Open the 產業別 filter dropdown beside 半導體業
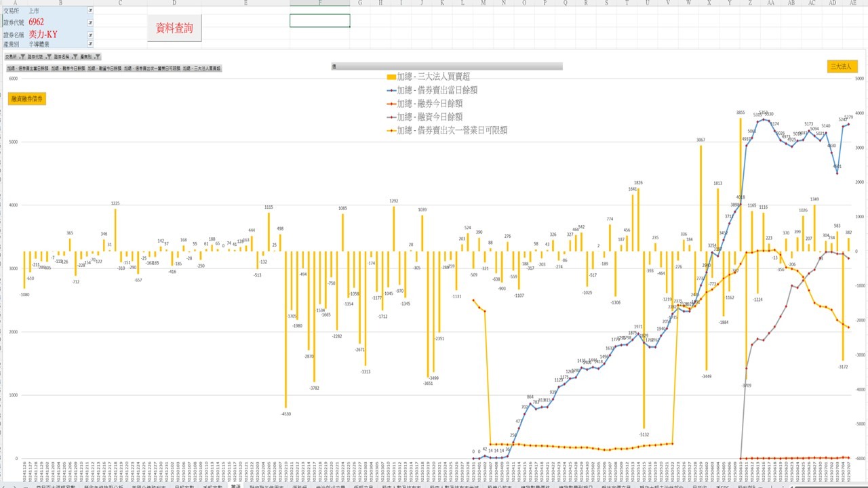This screenshot has width=868, height=488. click(x=90, y=43)
